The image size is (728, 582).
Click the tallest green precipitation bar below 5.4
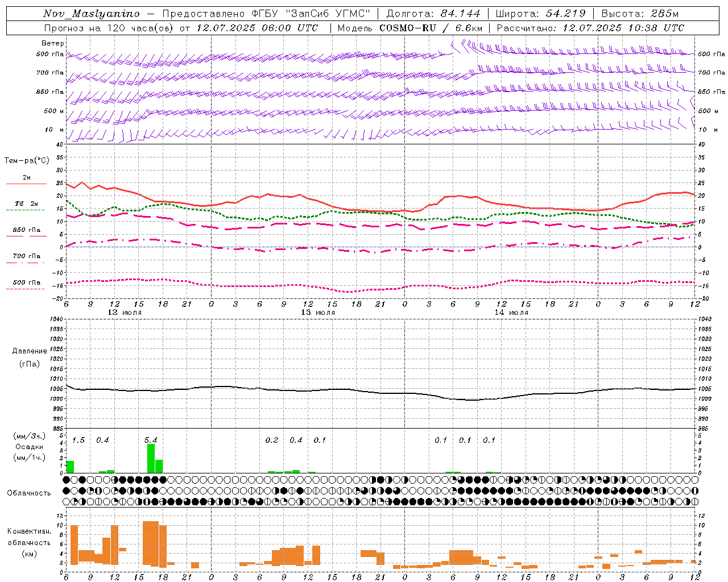click(151, 458)
